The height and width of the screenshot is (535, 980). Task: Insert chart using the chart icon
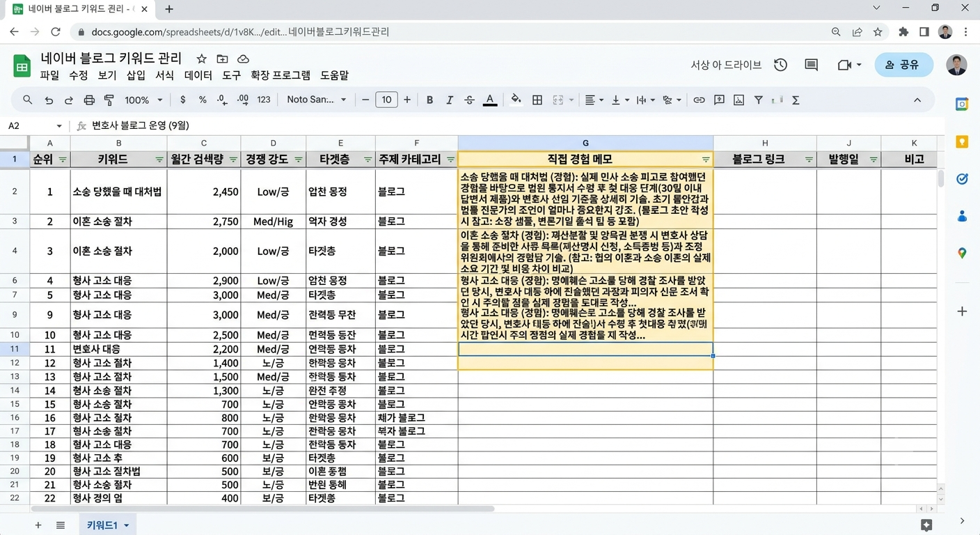coord(738,100)
